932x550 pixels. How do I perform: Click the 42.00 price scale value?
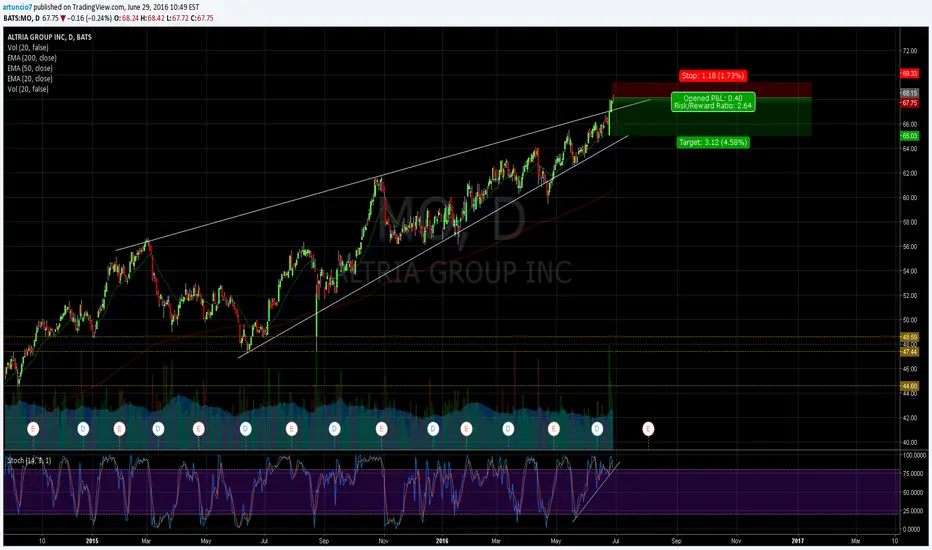(909, 417)
